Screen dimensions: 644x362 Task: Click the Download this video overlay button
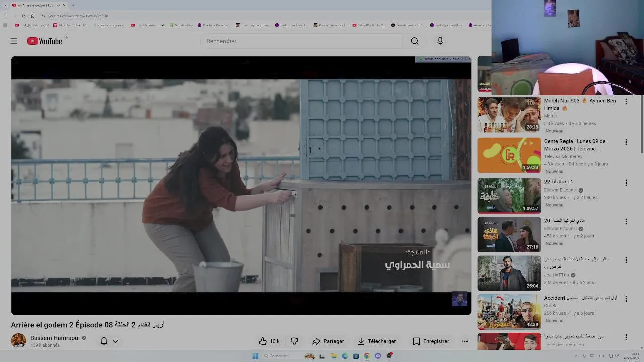[439, 59]
